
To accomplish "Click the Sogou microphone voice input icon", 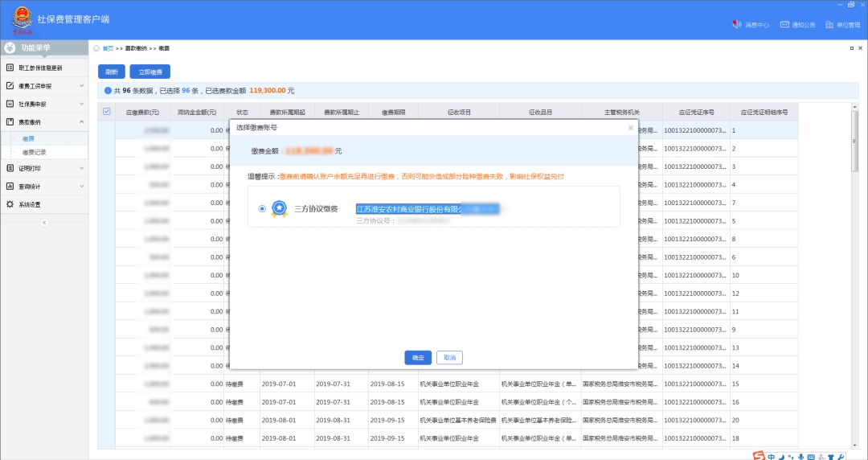I will [800, 455].
